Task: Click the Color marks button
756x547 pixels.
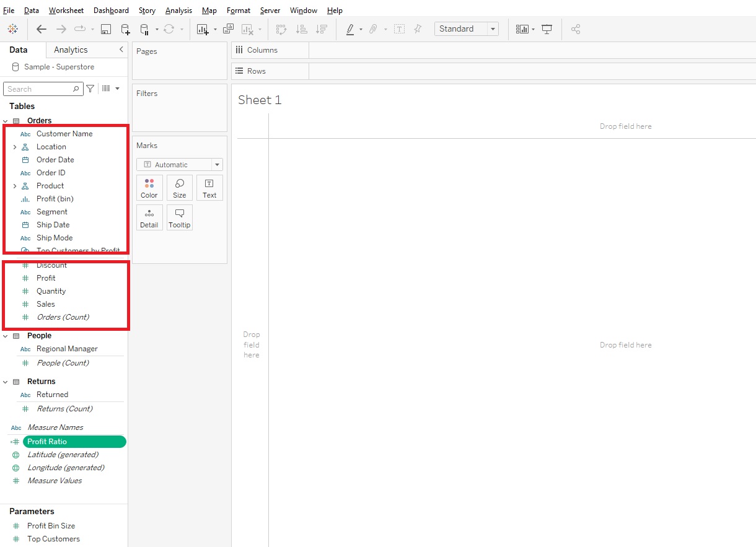Action: (x=149, y=188)
